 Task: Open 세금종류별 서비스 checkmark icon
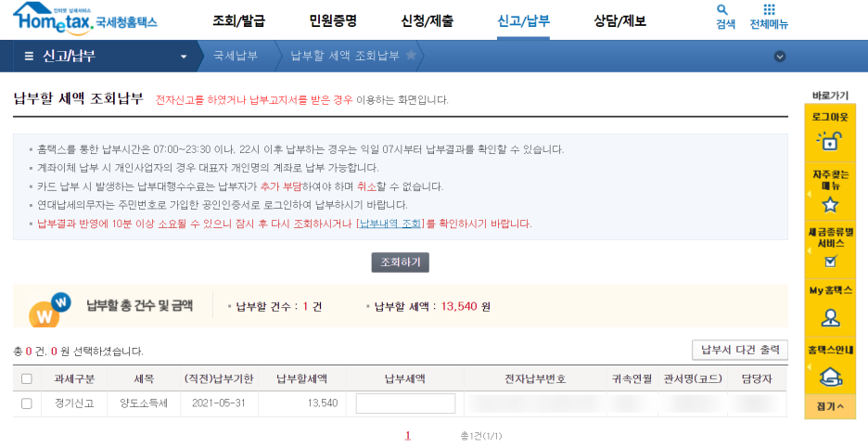click(x=830, y=261)
